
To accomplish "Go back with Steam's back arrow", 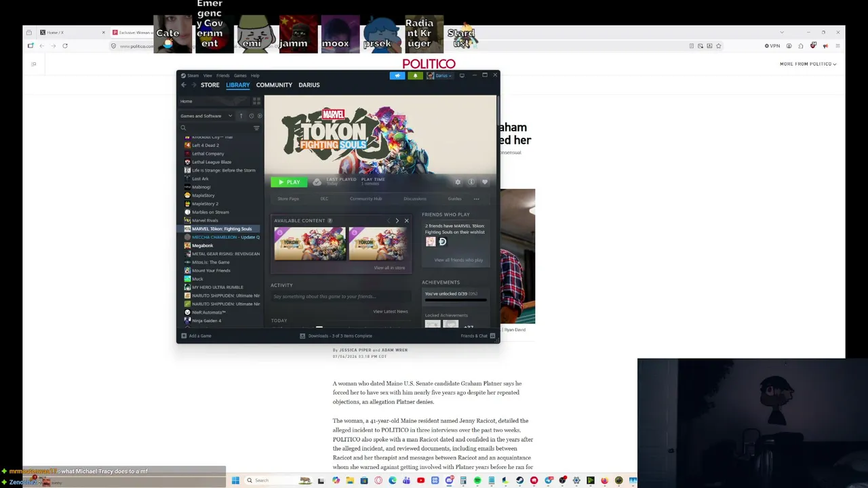I will (184, 85).
